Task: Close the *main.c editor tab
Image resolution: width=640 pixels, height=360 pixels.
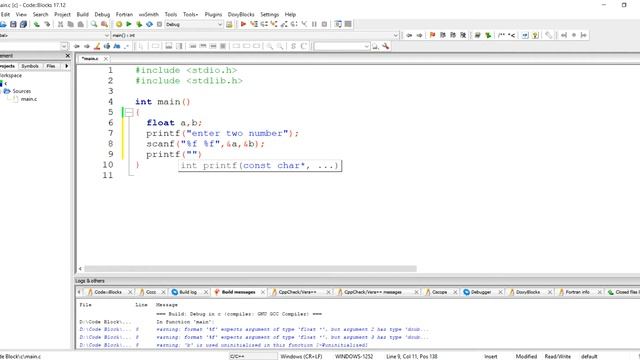Action: [106, 59]
